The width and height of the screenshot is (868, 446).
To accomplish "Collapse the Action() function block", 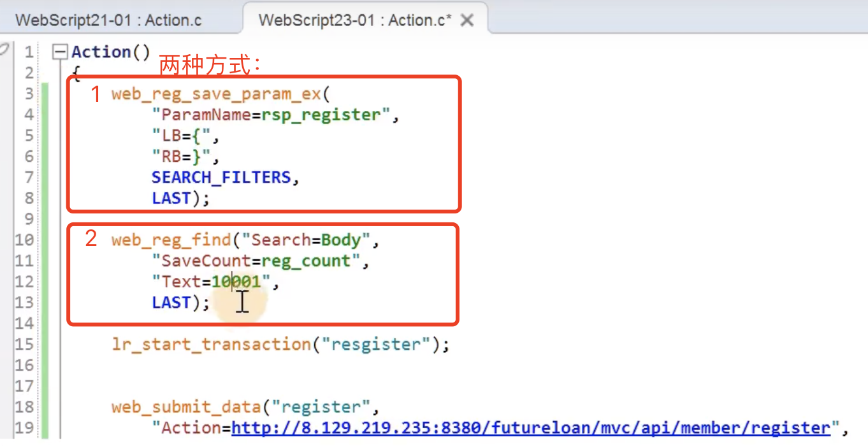I will coord(60,51).
